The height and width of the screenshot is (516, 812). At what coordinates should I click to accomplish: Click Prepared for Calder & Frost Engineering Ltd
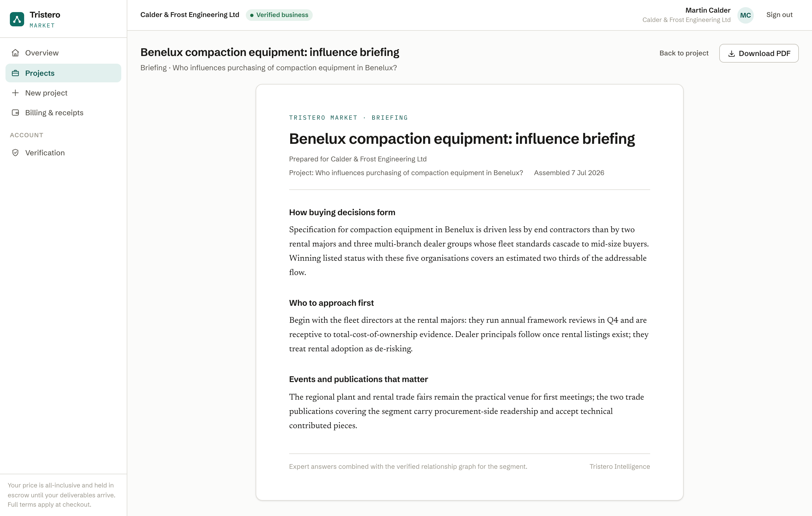pos(358,159)
